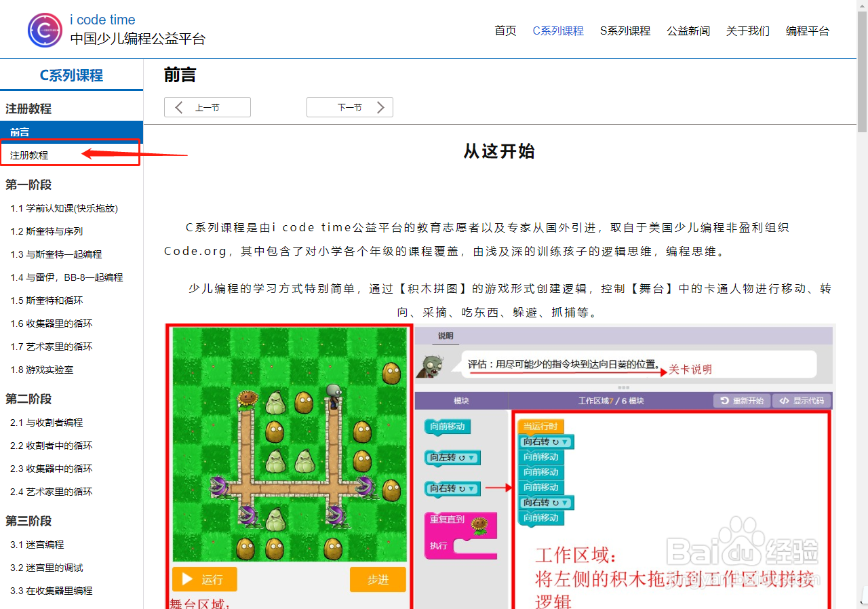Open lesson 1.2 斯奎特与序列
868x609 pixels.
[x=46, y=231]
